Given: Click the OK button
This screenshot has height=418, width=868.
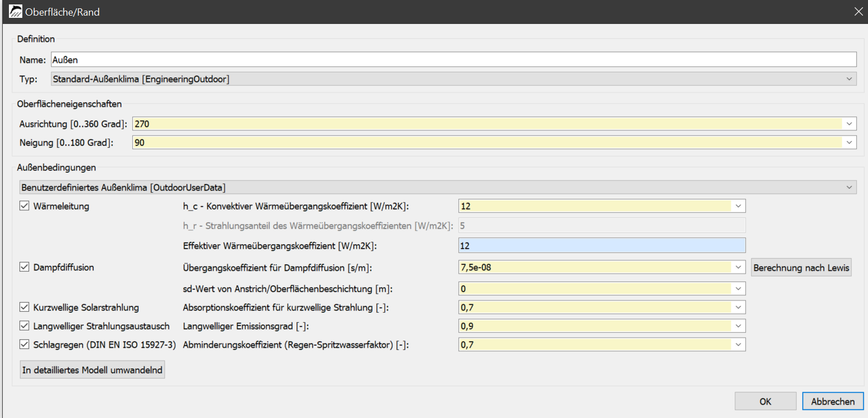Looking at the screenshot, I should coord(765,401).
